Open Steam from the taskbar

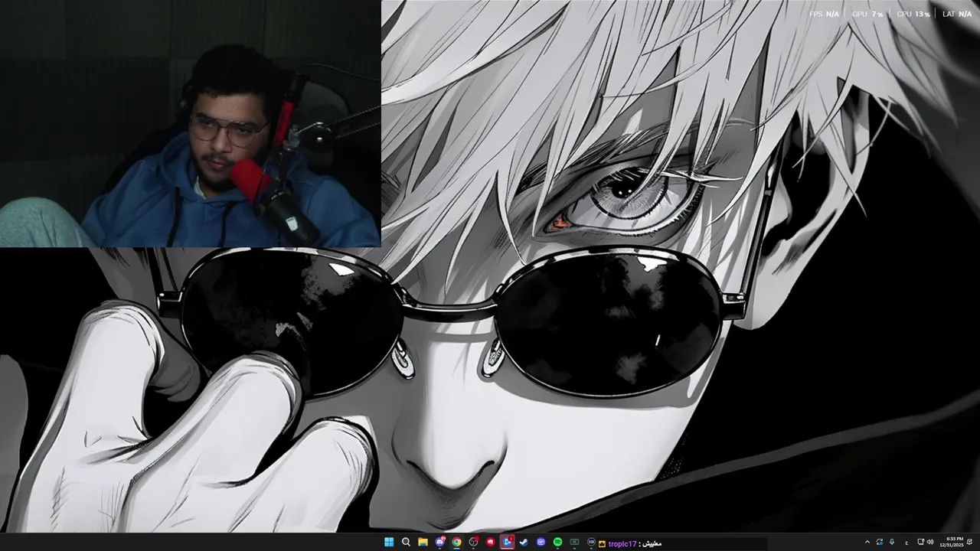pyautogui.click(x=524, y=542)
